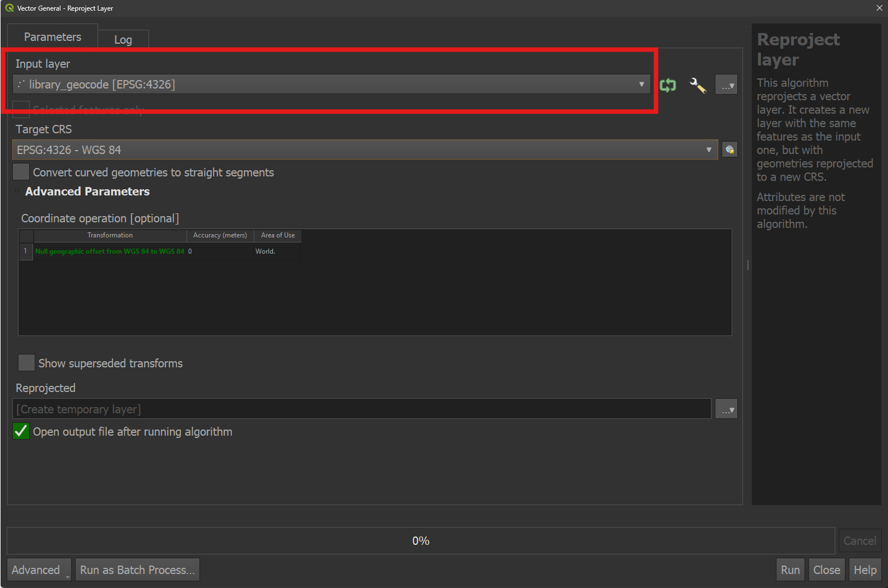Image resolution: width=888 pixels, height=588 pixels.
Task: Enable Show superseded transforms
Action: (x=26, y=363)
